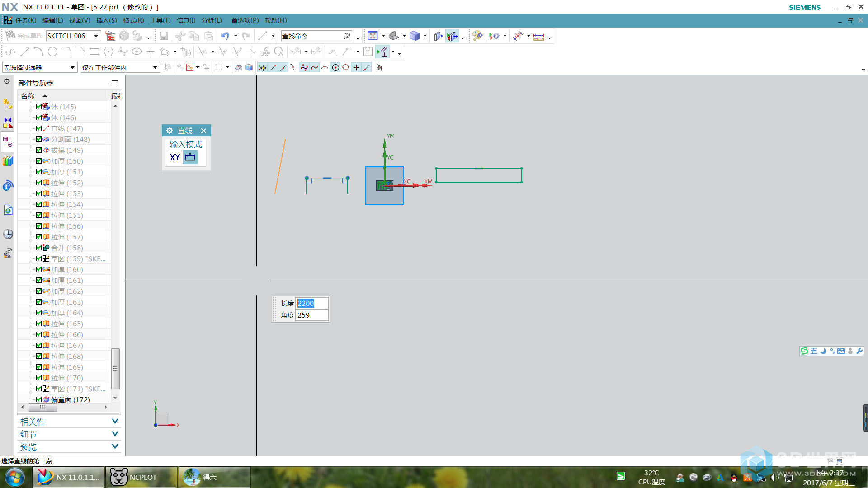This screenshot has width=868, height=488.
Task: Click the 角度 input field
Action: (312, 315)
